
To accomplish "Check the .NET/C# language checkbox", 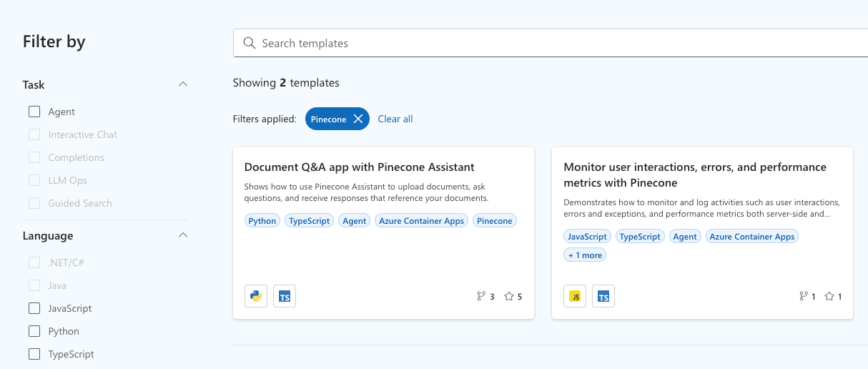I will click(x=34, y=262).
